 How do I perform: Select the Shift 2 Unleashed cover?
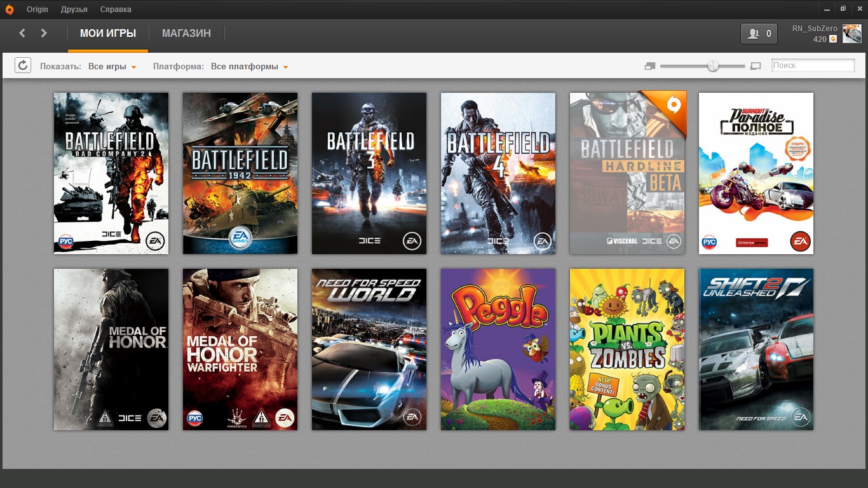(x=756, y=349)
